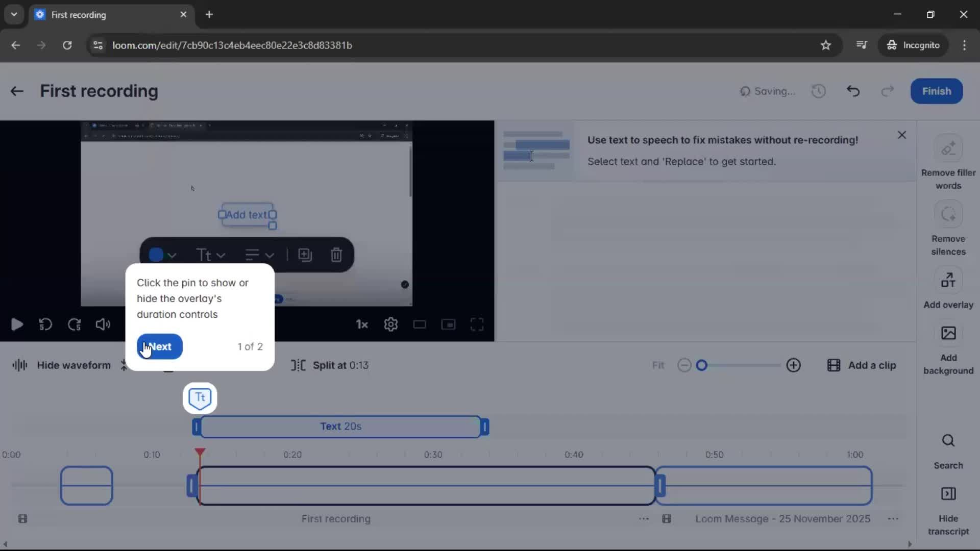980x551 pixels.
Task: Click Next in the tutorial tooltip
Action: tap(159, 346)
